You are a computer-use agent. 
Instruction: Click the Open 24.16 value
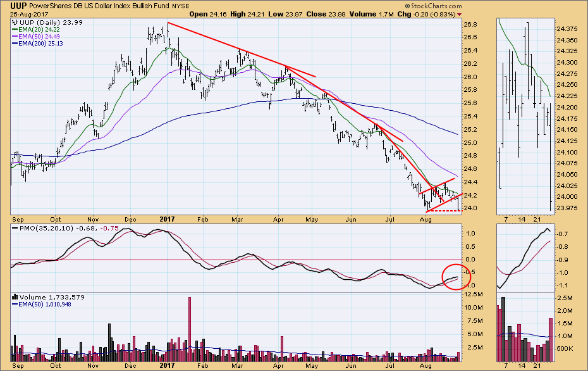pos(207,15)
